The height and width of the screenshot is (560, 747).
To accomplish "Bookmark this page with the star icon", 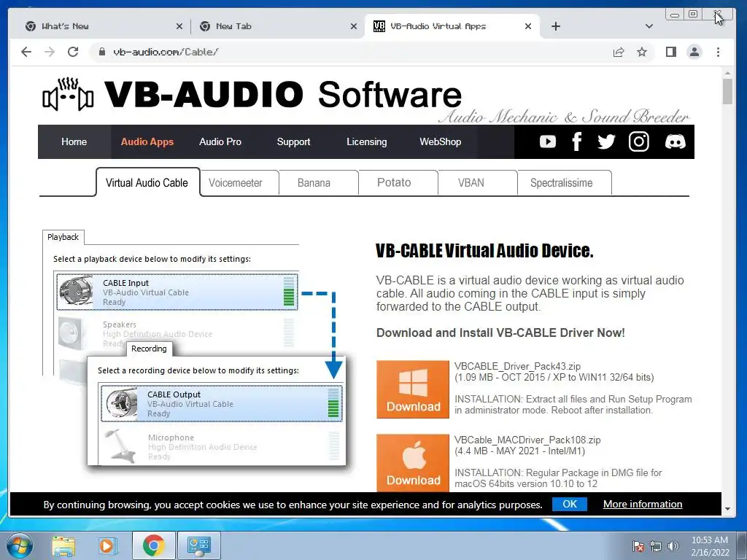I will tap(642, 52).
